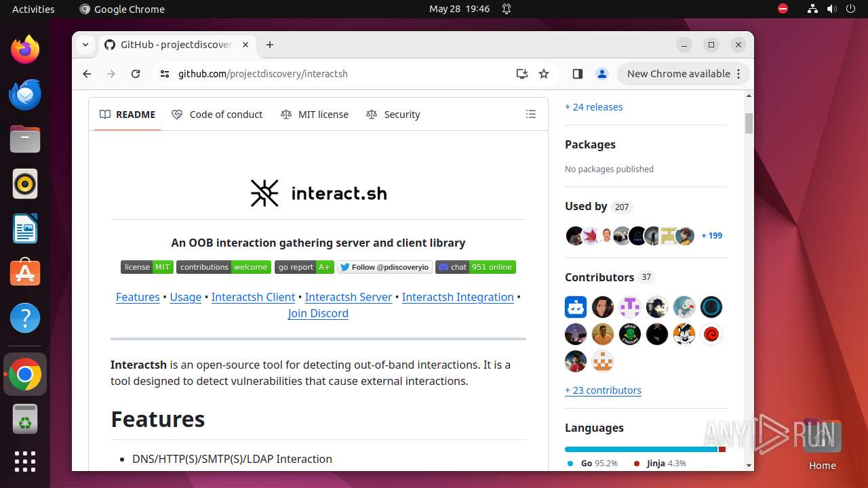Viewport: 868px width, 488px height.
Task: Open the Interactsh Client link
Action: coord(253,297)
